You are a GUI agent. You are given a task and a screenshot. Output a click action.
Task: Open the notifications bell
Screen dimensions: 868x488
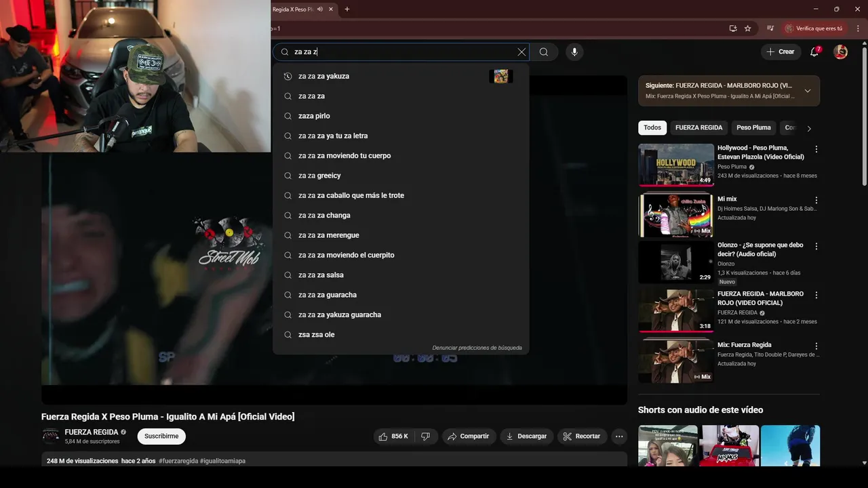[x=815, y=52]
